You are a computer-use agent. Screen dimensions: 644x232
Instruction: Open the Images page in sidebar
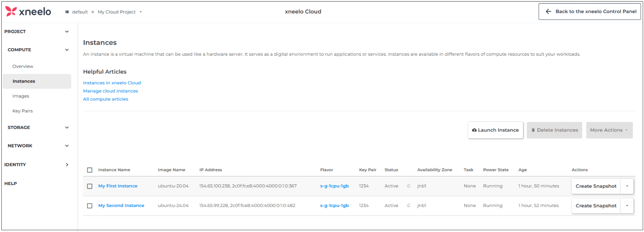tap(21, 96)
